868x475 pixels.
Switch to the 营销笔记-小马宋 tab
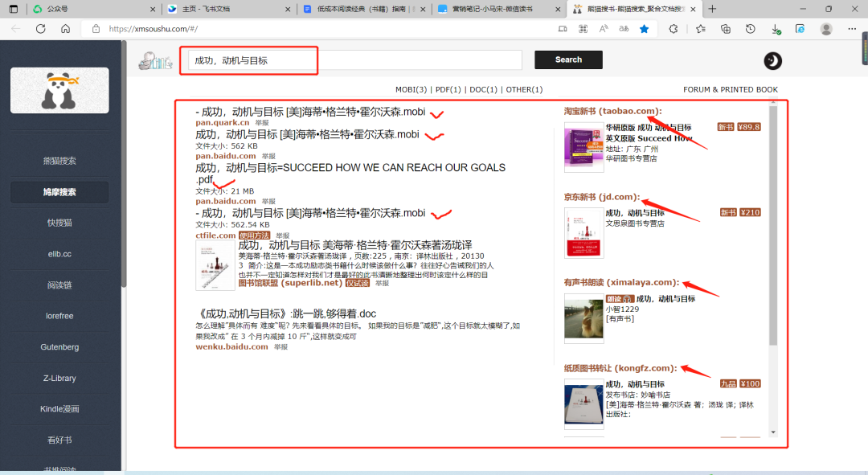coord(498,9)
